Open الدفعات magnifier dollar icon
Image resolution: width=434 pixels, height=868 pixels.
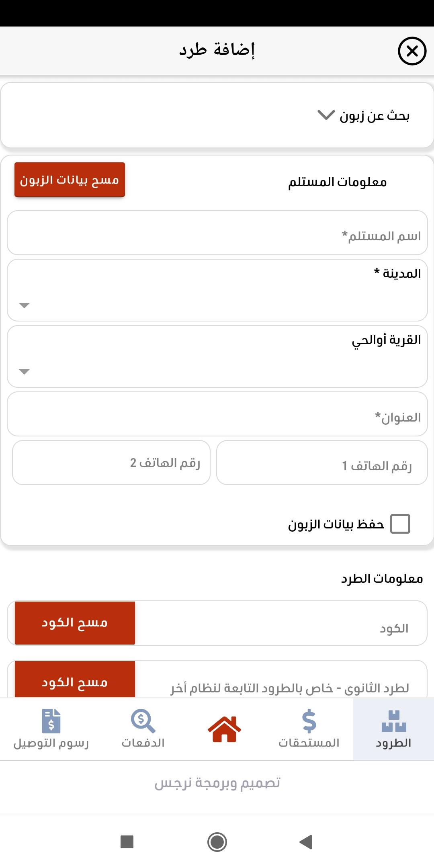(143, 721)
